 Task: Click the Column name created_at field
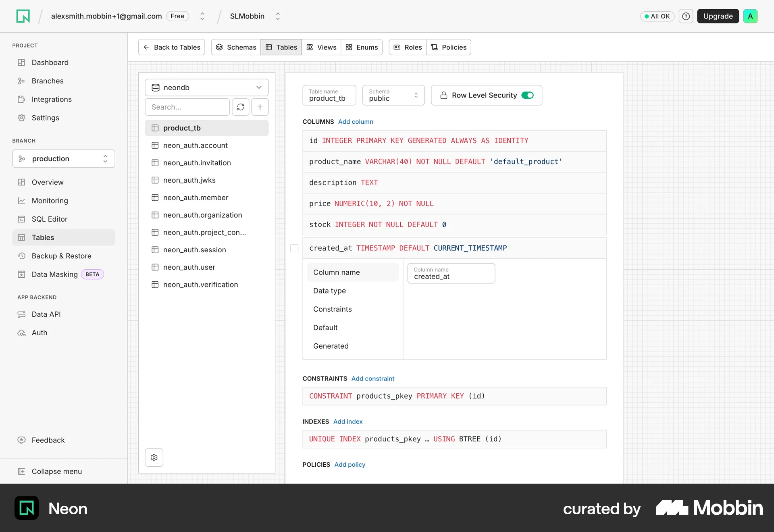451,273
